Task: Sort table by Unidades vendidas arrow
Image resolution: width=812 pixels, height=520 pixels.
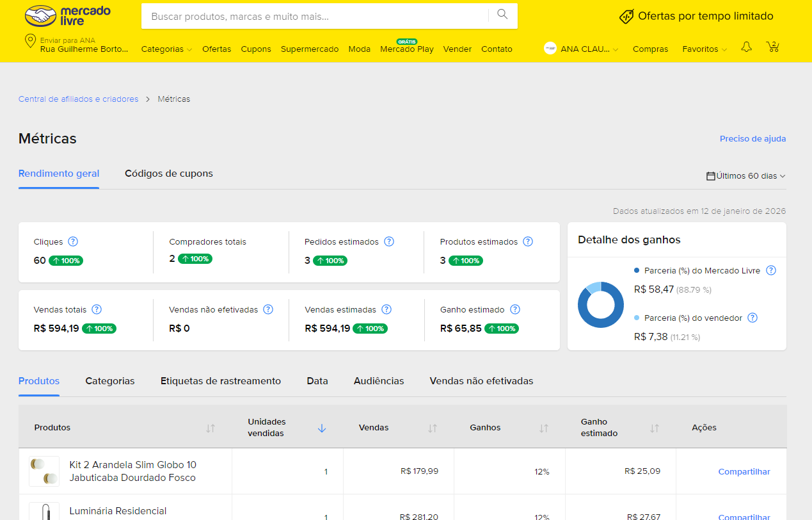Action: pyautogui.click(x=322, y=428)
